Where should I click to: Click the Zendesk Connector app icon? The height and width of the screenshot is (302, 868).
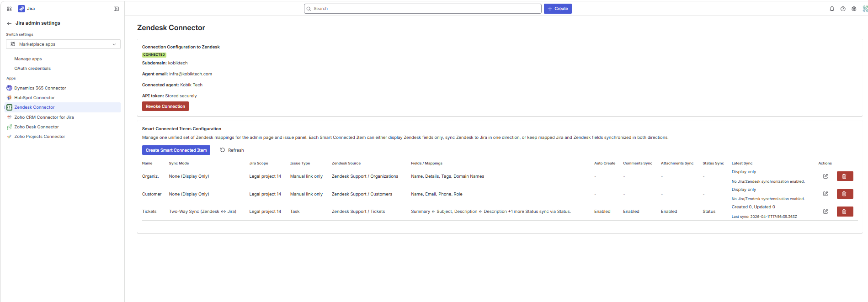(9, 107)
